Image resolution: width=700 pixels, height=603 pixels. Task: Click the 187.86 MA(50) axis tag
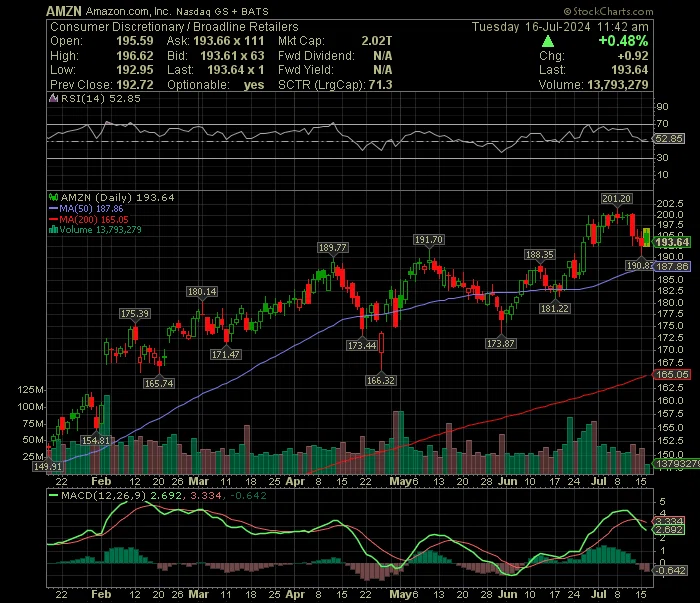tap(672, 266)
